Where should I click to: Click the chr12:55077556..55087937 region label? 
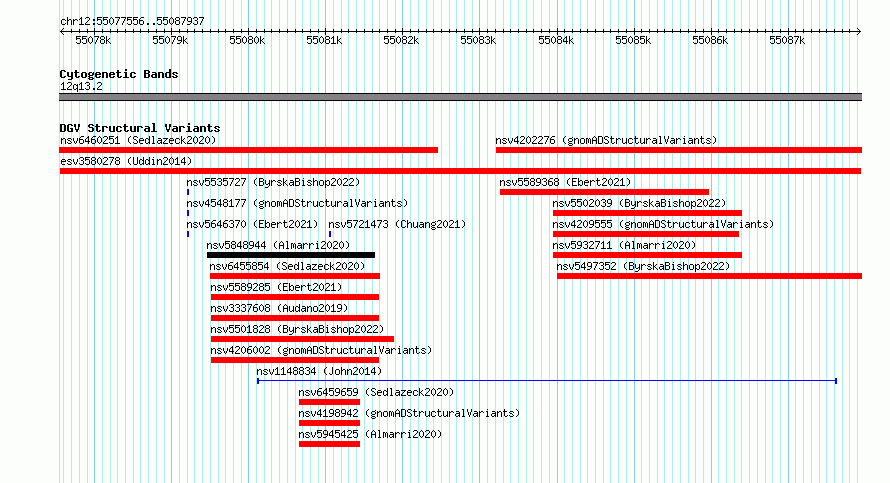click(x=132, y=21)
